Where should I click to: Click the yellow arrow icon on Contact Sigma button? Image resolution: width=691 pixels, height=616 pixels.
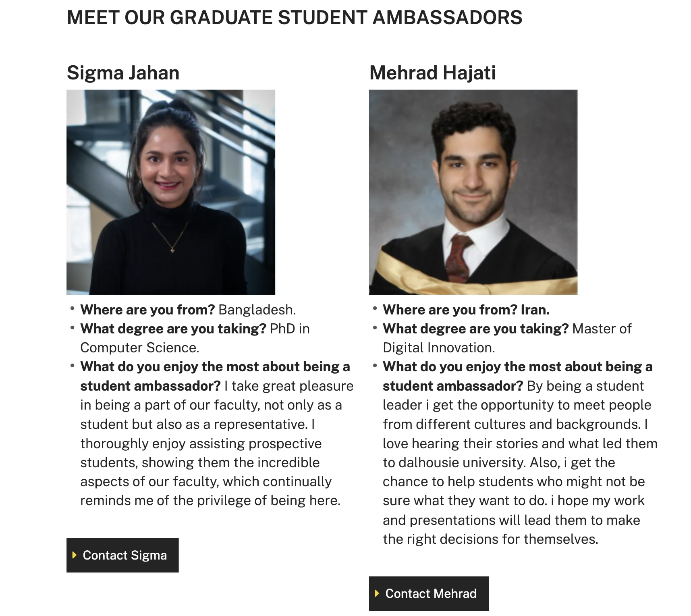click(74, 555)
